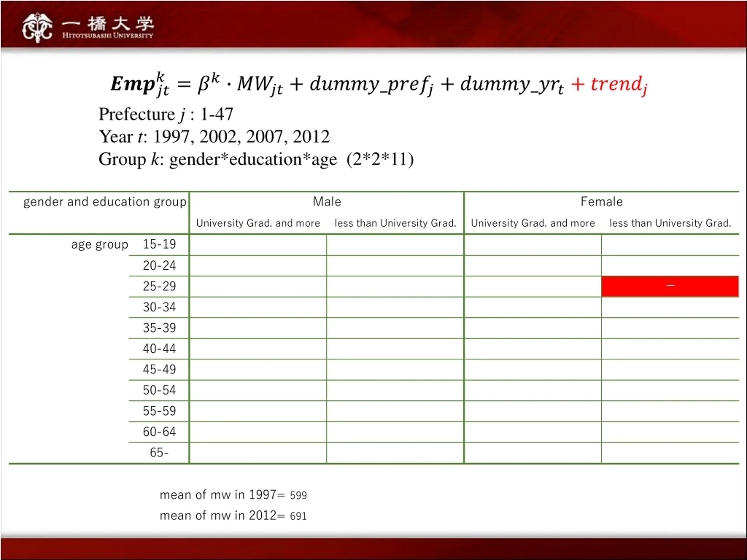Click the 'Male' column header
This screenshot has height=560, width=747.
(x=327, y=202)
